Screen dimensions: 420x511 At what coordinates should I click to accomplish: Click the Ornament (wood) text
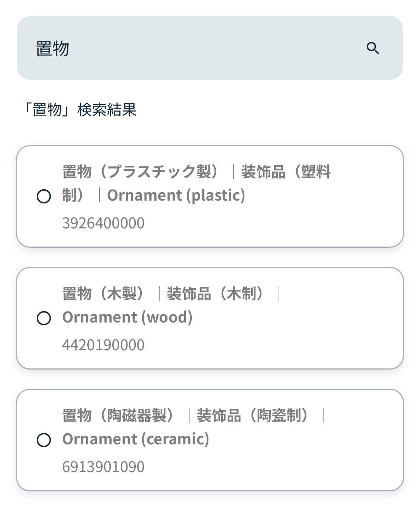click(127, 317)
